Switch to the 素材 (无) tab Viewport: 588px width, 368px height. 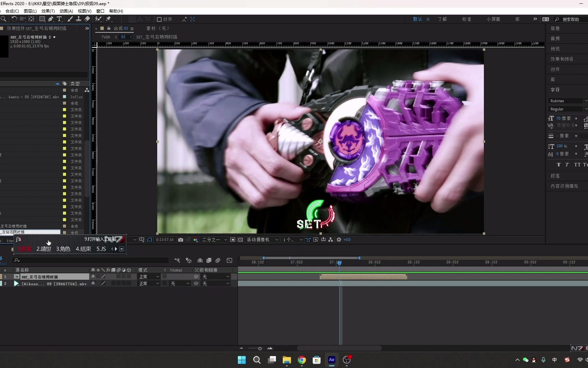[x=158, y=28]
